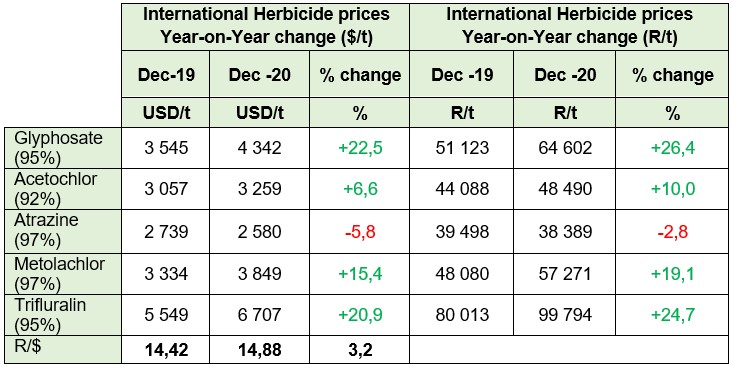Select the 3 545 Glyphosate price cell
Screen dimensions: 733x368
(x=166, y=148)
